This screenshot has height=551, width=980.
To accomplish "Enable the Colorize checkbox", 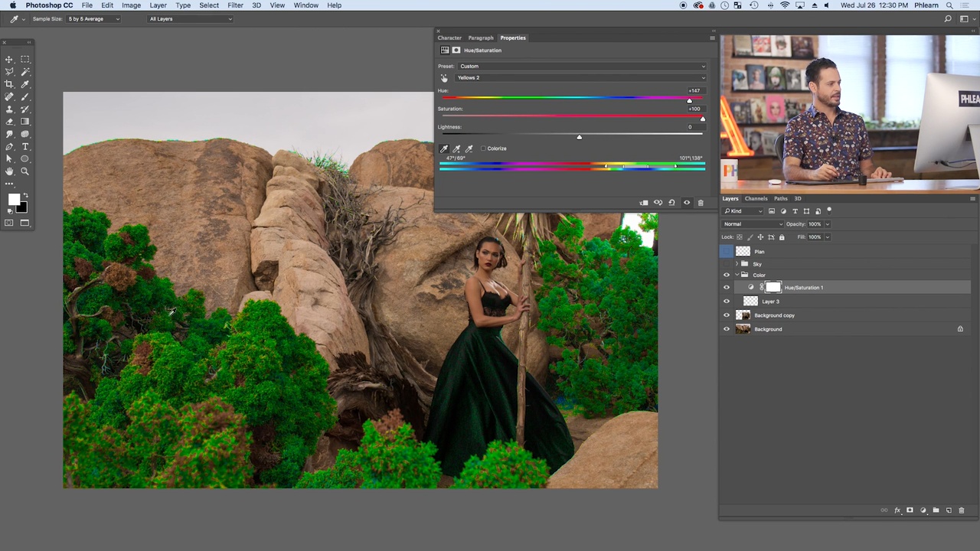I will 484,148.
